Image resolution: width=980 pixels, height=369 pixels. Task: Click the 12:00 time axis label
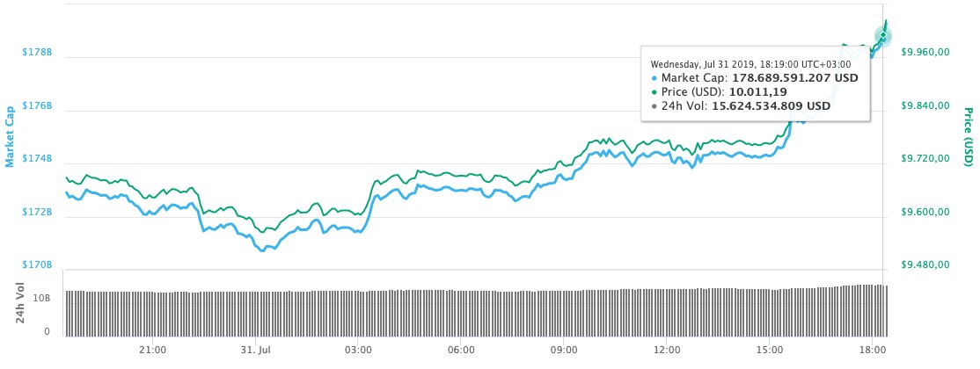pos(667,350)
